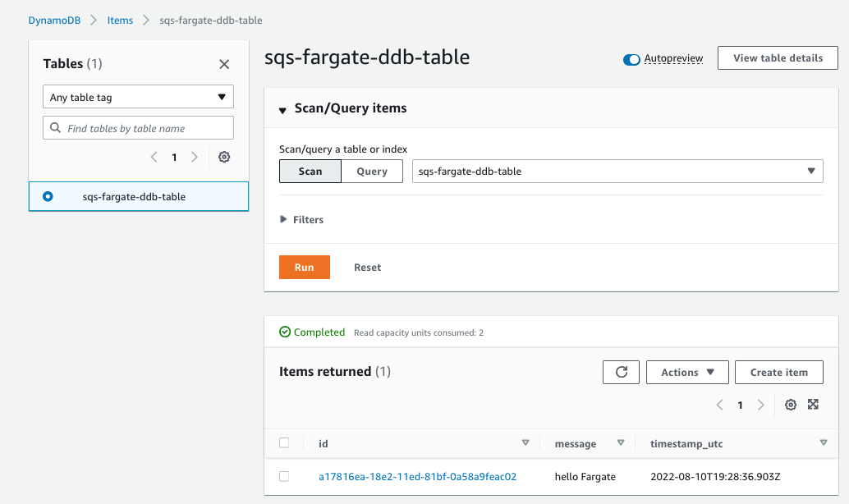Sort by timestamp_utc column arrow

824,442
